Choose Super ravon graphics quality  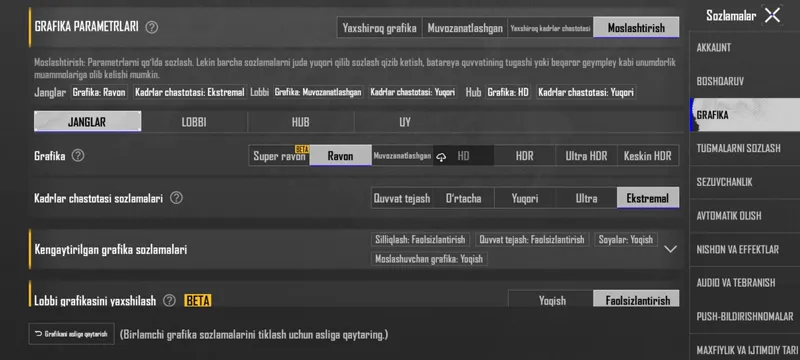point(279,156)
